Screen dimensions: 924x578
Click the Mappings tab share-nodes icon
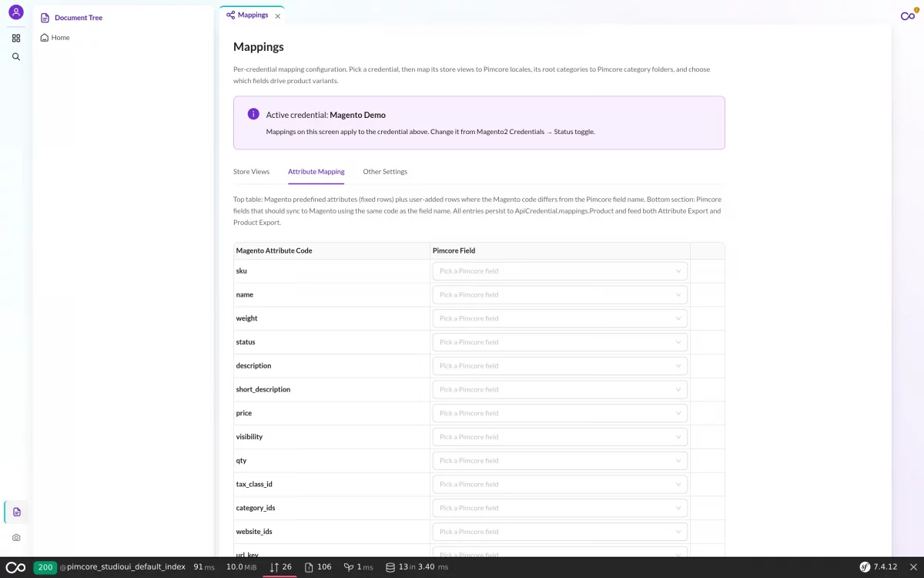pos(230,15)
